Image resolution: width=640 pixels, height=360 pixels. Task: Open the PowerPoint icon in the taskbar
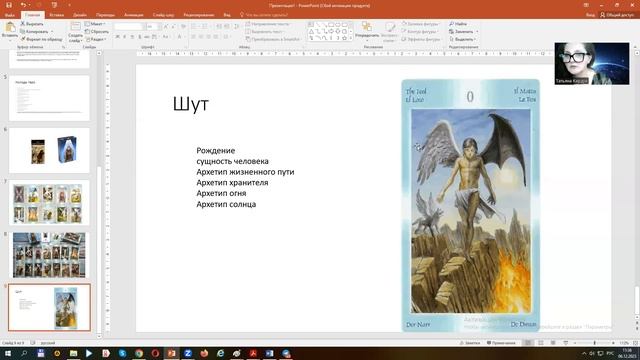[x=171, y=353]
